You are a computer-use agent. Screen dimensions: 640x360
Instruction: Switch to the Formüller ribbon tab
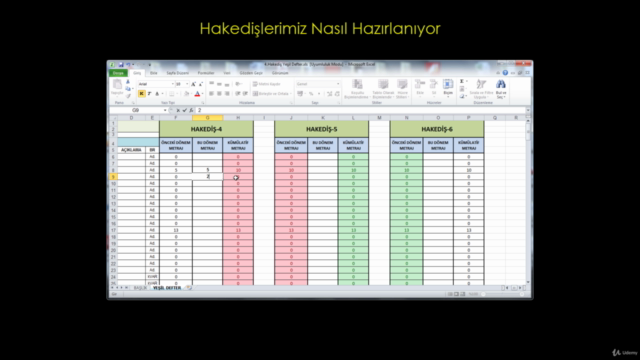[x=206, y=73]
